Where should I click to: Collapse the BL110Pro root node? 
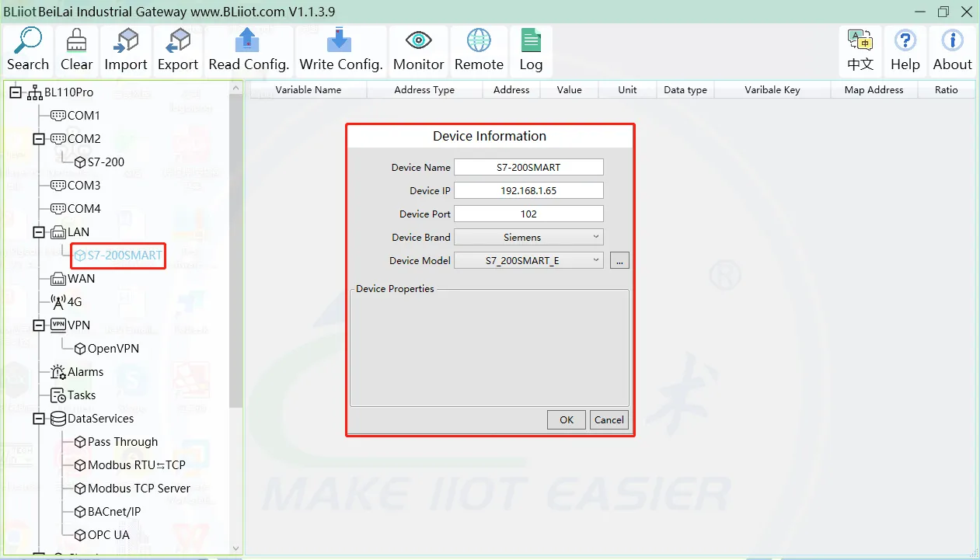pos(16,92)
